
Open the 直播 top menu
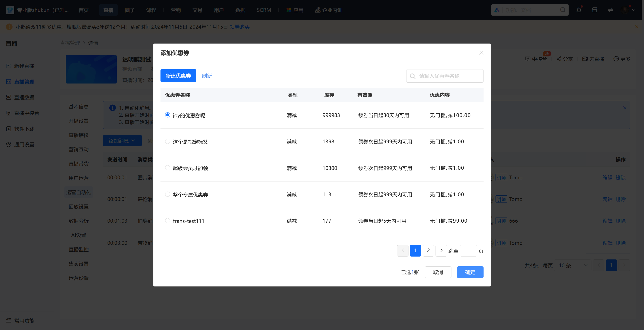pos(108,10)
